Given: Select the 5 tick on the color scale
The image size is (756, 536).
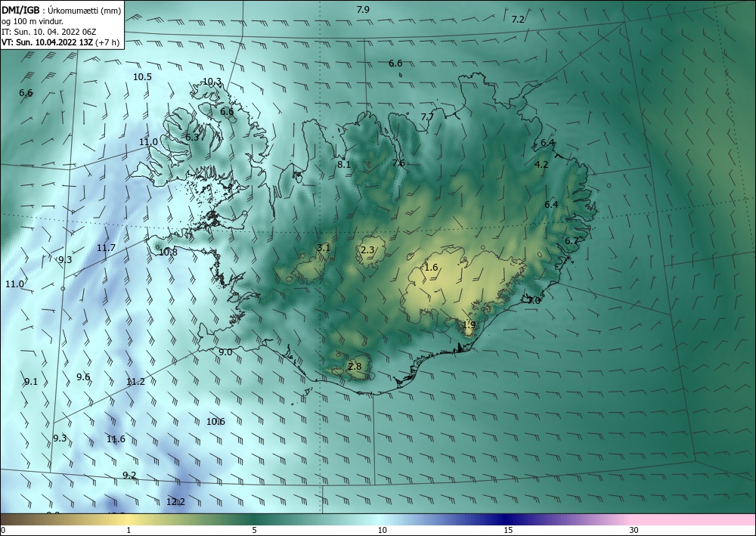Looking at the screenshot, I should tap(254, 530).
